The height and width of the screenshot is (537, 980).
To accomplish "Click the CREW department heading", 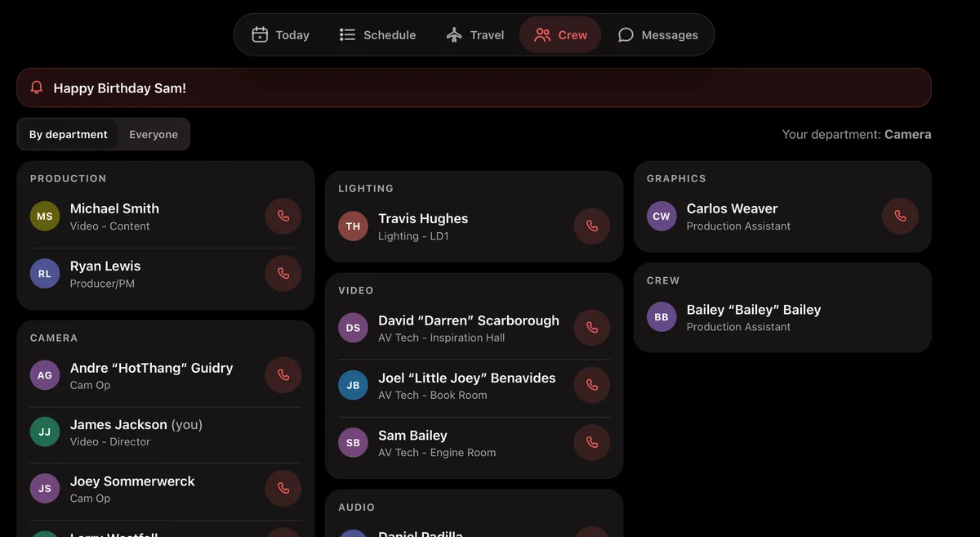I will [663, 280].
